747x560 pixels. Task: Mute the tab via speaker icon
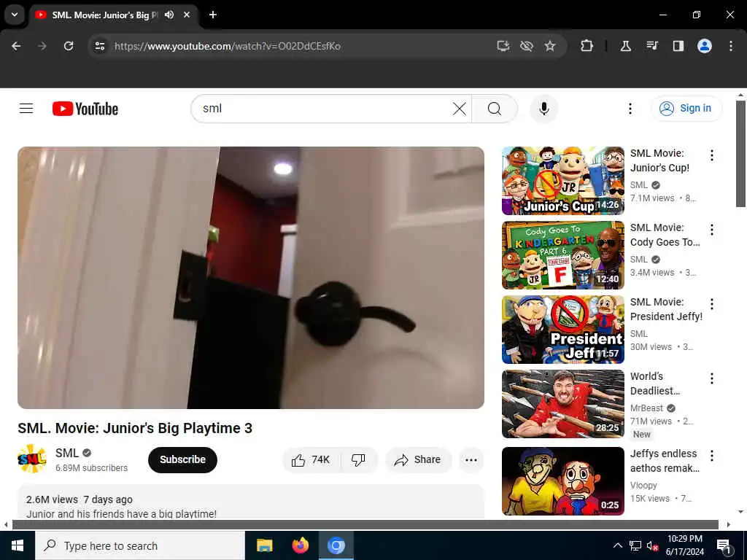tap(169, 15)
